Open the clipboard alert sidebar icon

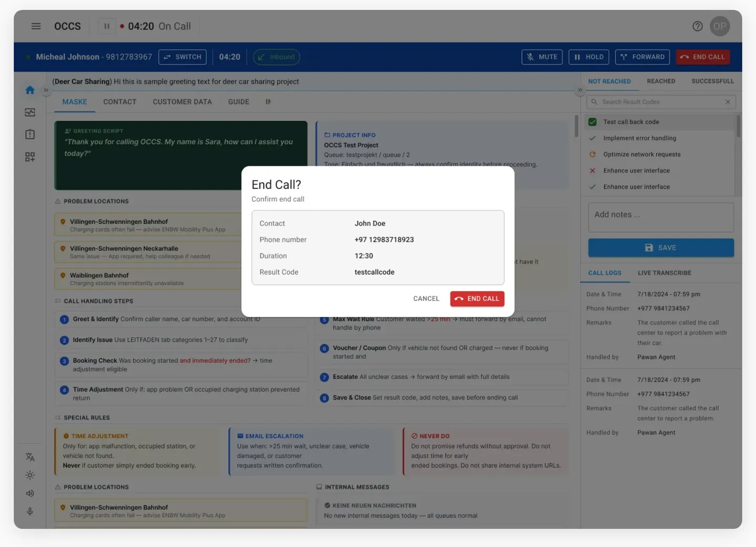(x=30, y=135)
